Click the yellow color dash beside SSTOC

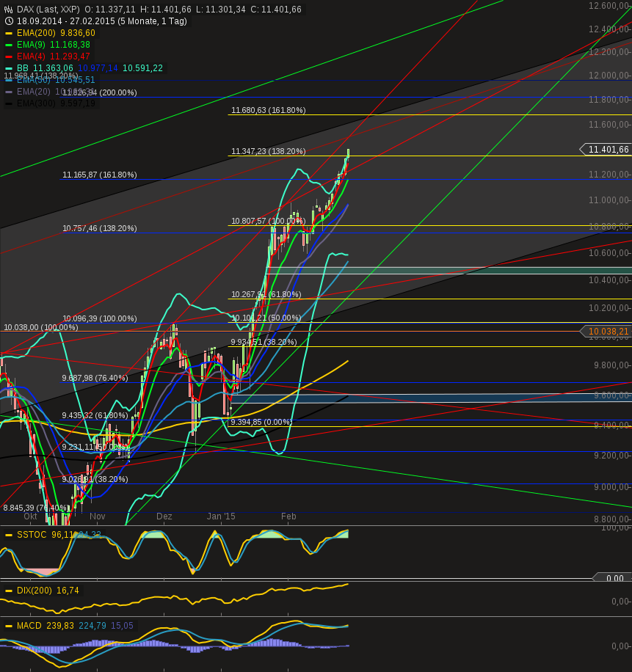(9, 536)
